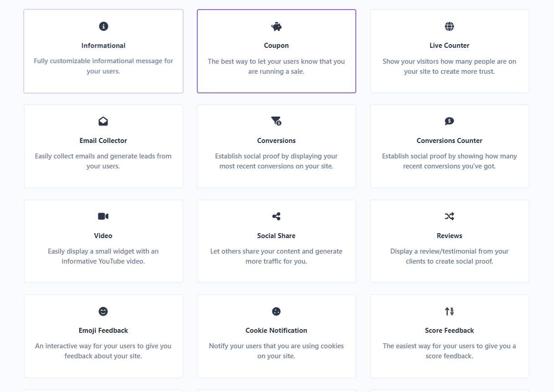Click the Emoji Feedback smiley icon
The width and height of the screenshot is (554, 392).
click(103, 311)
